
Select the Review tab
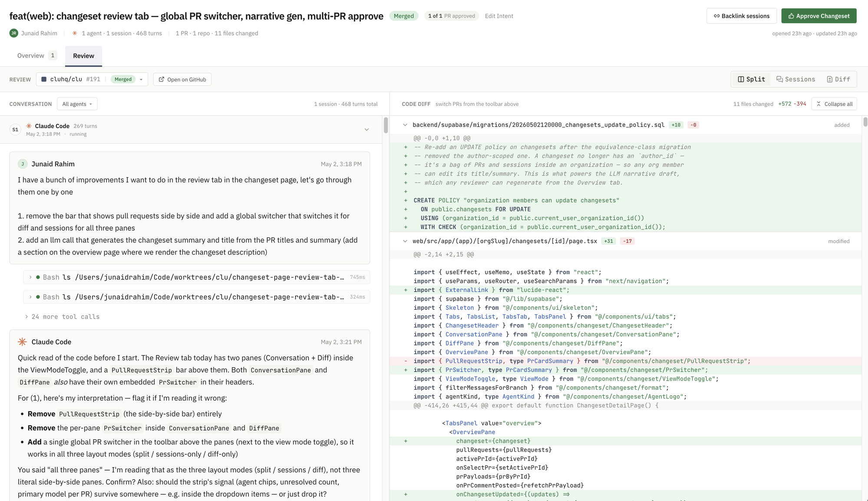83,56
